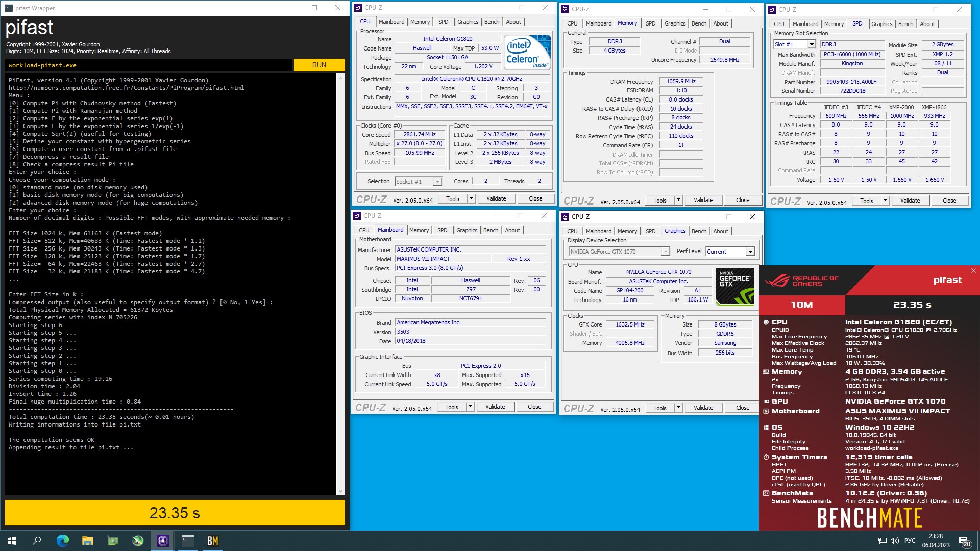The width and height of the screenshot is (980, 551).
Task: Click Tools button in SPD window
Action: 866,201
